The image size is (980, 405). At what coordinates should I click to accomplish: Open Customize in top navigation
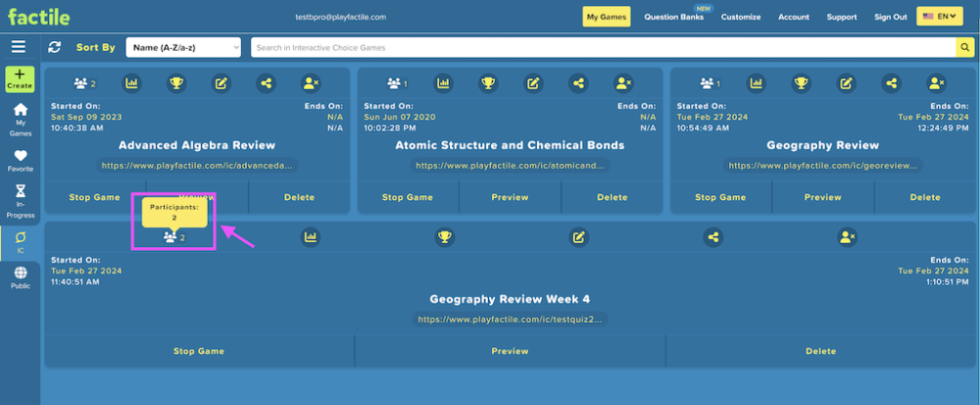point(741,17)
